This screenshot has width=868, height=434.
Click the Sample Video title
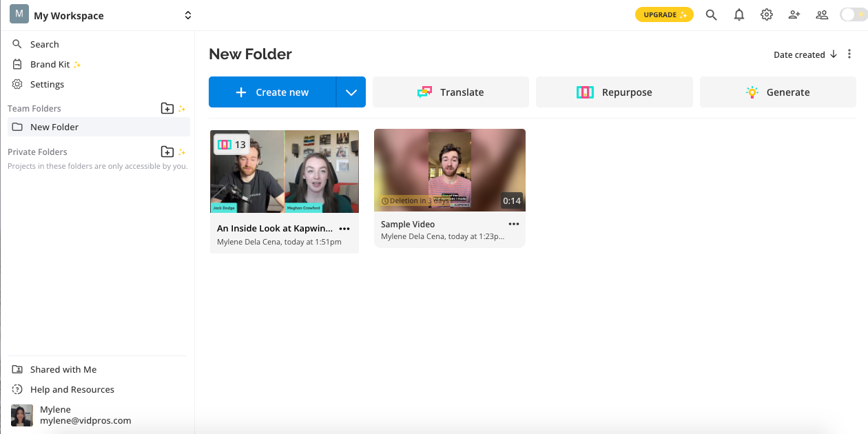(408, 224)
